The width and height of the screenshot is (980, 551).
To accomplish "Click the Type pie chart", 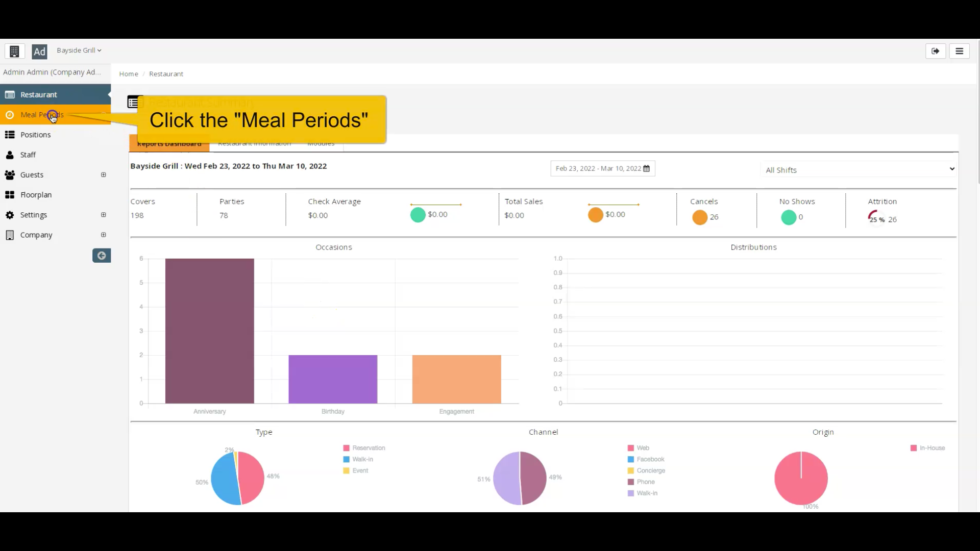I will point(237,478).
